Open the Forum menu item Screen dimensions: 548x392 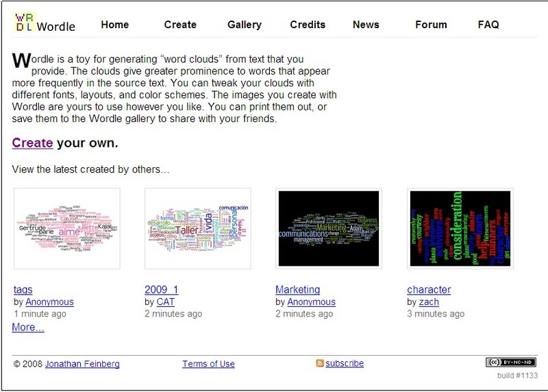(x=431, y=25)
